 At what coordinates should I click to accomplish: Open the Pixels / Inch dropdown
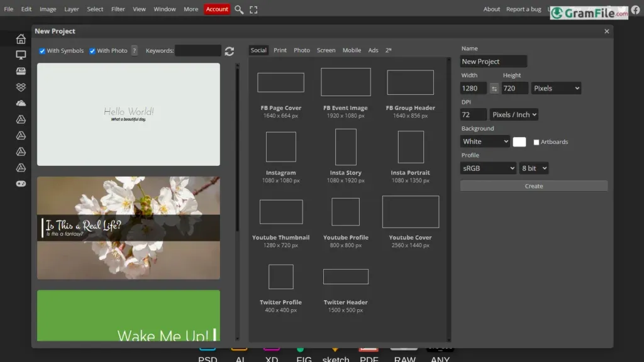pos(514,114)
